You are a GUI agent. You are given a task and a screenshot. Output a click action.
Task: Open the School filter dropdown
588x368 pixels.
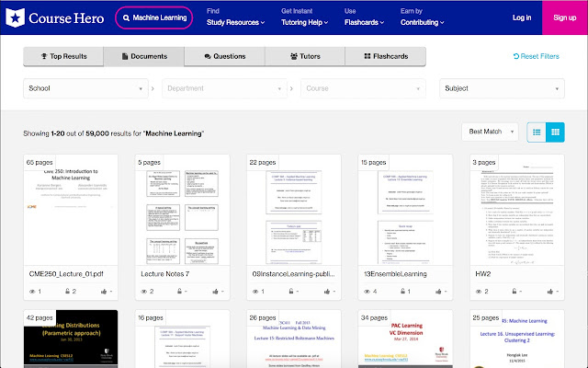point(85,88)
